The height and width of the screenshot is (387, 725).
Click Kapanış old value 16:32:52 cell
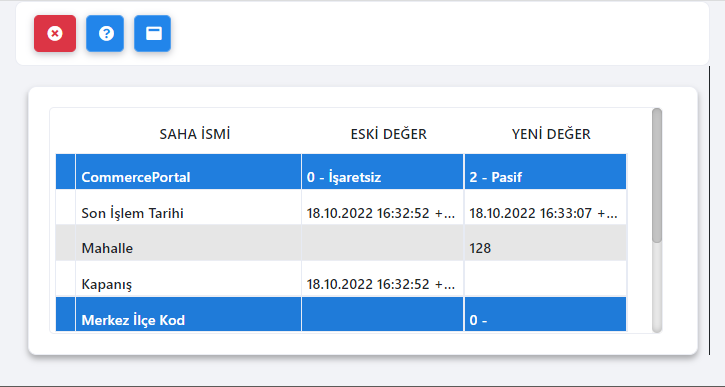382,278
